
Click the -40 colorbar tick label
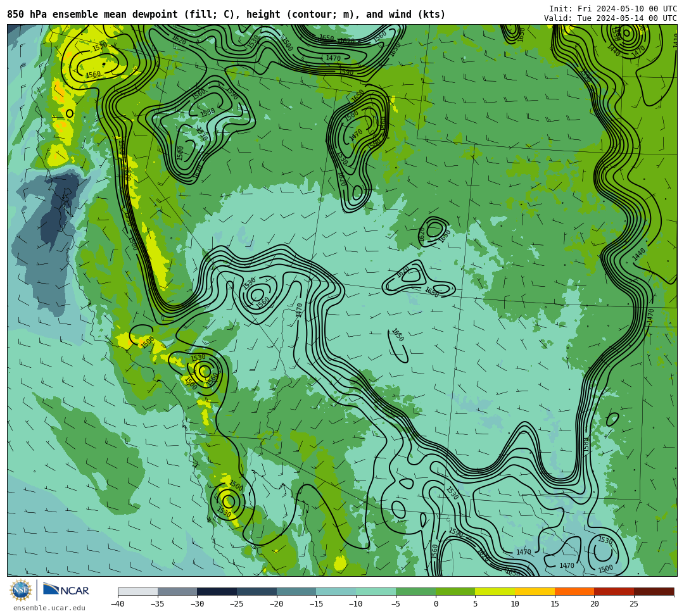[117, 604]
